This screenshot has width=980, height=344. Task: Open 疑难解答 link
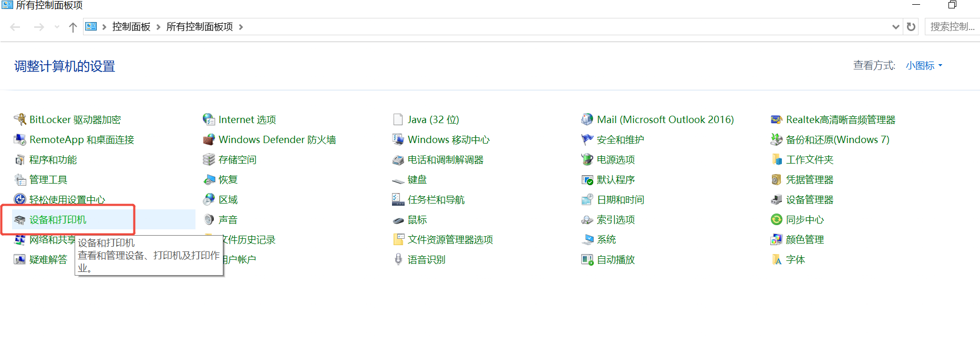pos(48,259)
